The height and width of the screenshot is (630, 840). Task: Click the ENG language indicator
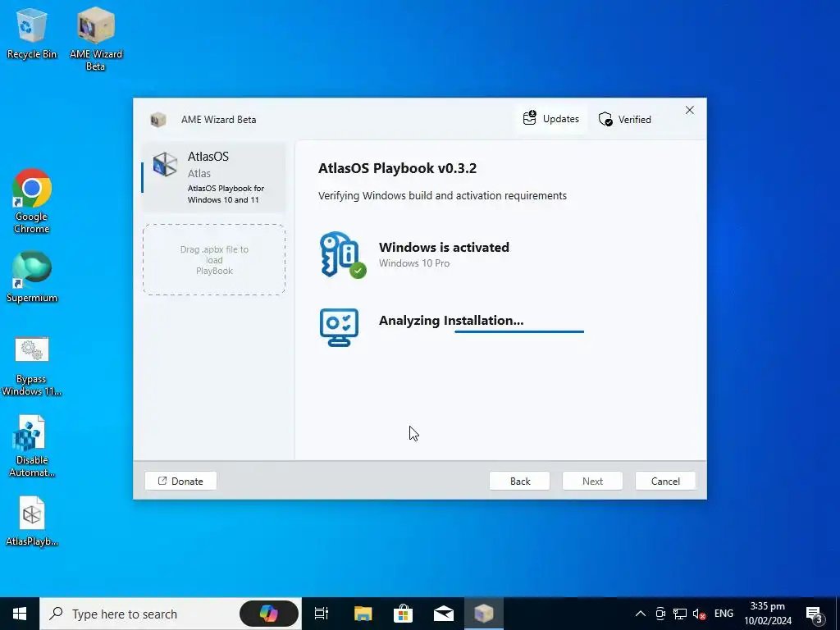[724, 614]
